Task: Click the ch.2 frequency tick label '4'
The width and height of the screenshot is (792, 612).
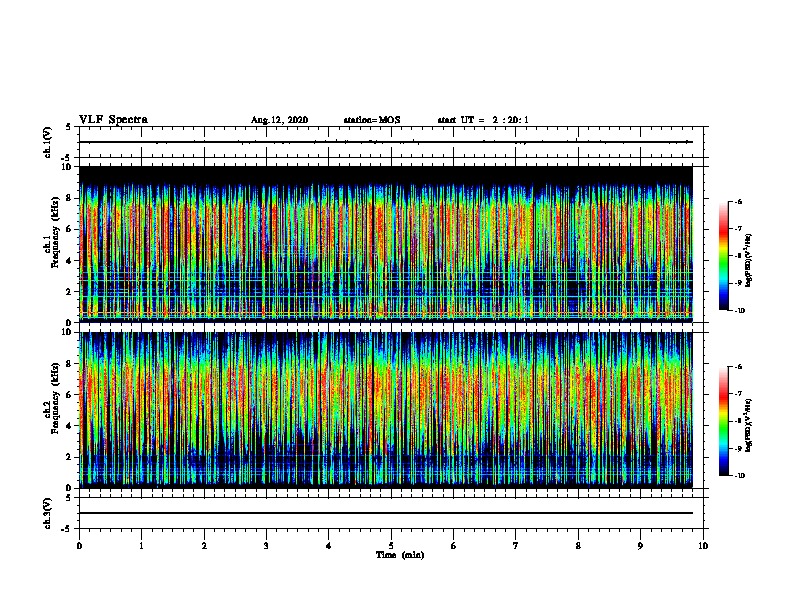Action: (70, 426)
